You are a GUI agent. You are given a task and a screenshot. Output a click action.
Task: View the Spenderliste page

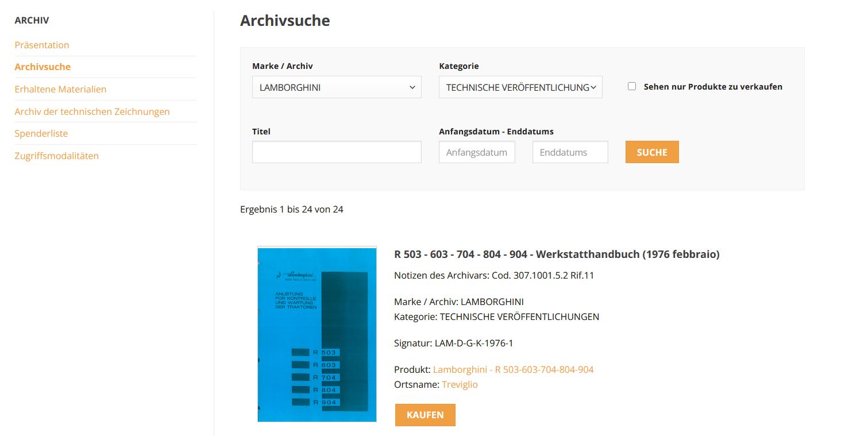41,133
